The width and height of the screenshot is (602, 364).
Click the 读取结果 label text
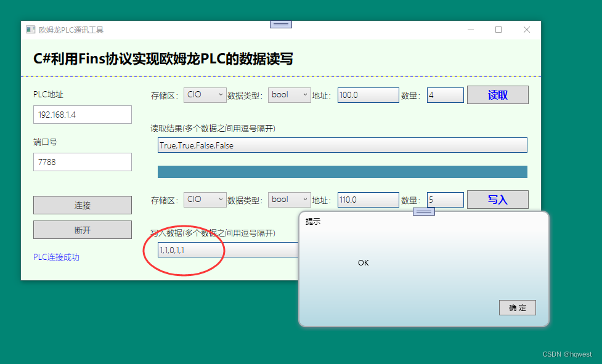(213, 129)
